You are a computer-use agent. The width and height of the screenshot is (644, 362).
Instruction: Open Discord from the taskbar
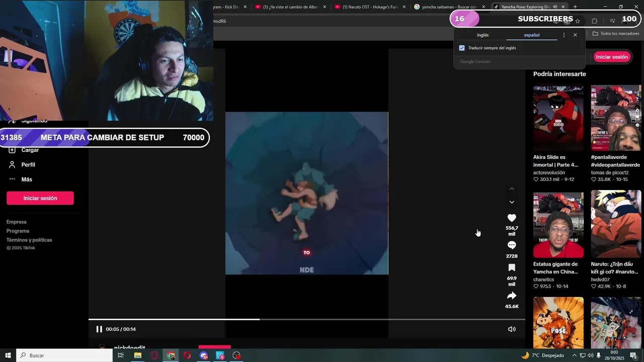point(204,355)
